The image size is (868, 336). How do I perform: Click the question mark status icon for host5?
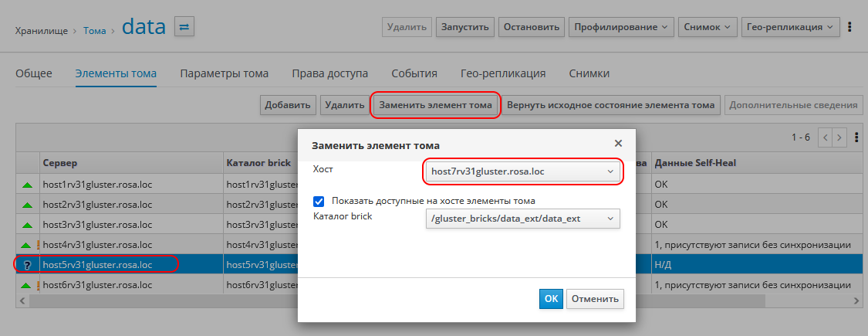(28, 265)
